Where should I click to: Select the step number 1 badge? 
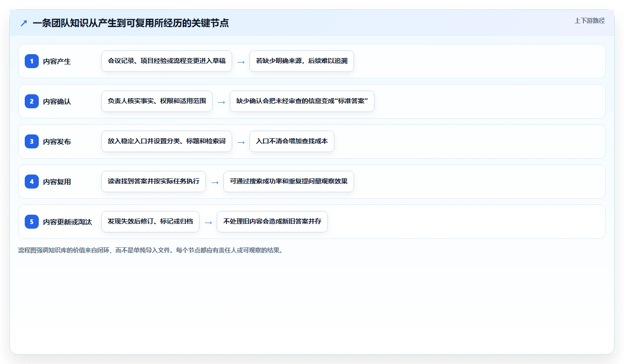pyautogui.click(x=32, y=61)
